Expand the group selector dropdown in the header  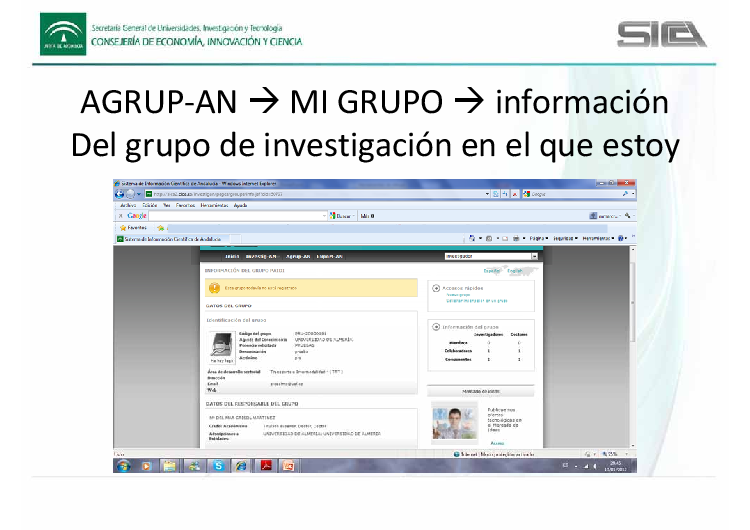[x=534, y=257]
